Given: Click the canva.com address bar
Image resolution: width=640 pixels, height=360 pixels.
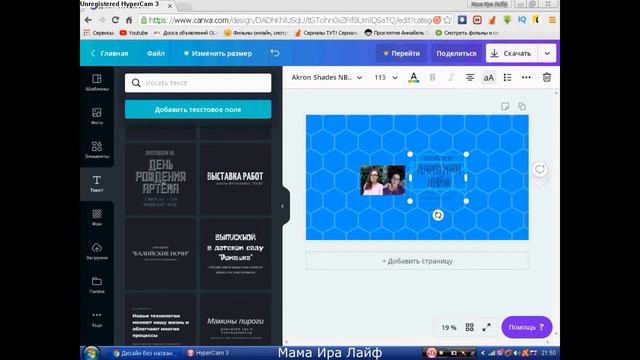Looking at the screenshot, I should (x=290, y=20).
